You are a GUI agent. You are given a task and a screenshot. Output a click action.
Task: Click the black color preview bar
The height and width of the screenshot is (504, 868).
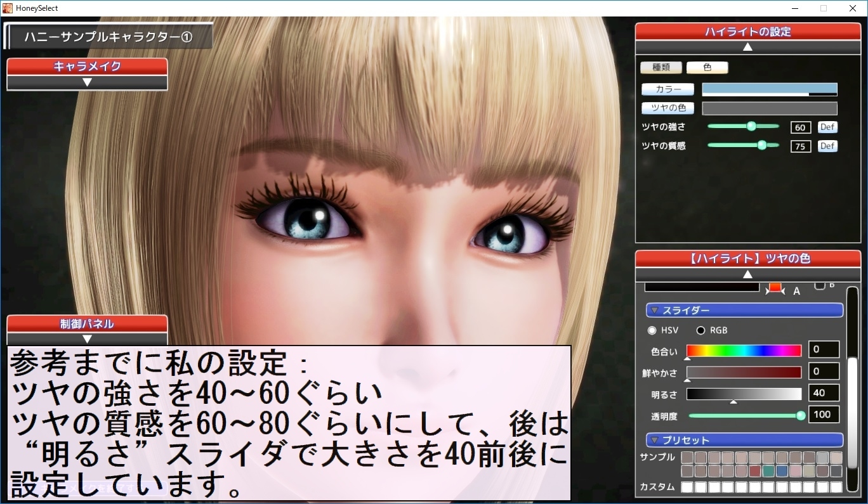click(x=702, y=287)
